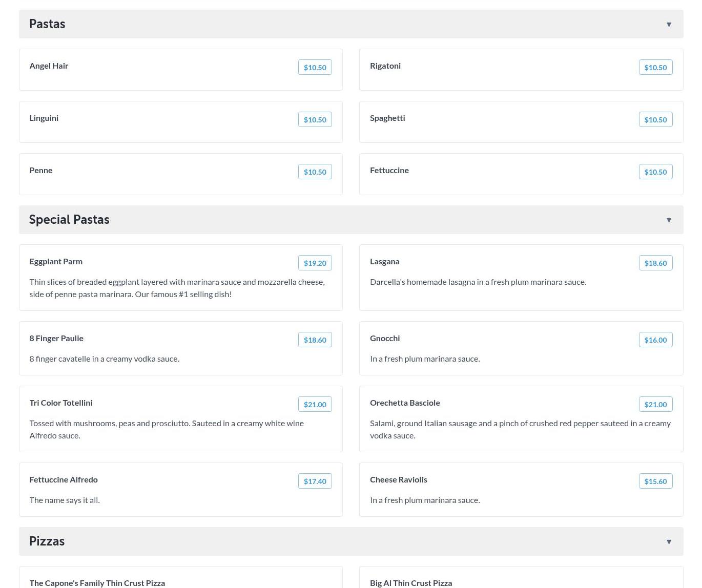The height and width of the screenshot is (588, 702).
Task: Click the Tri Color Totellini price
Action: coord(315,405)
